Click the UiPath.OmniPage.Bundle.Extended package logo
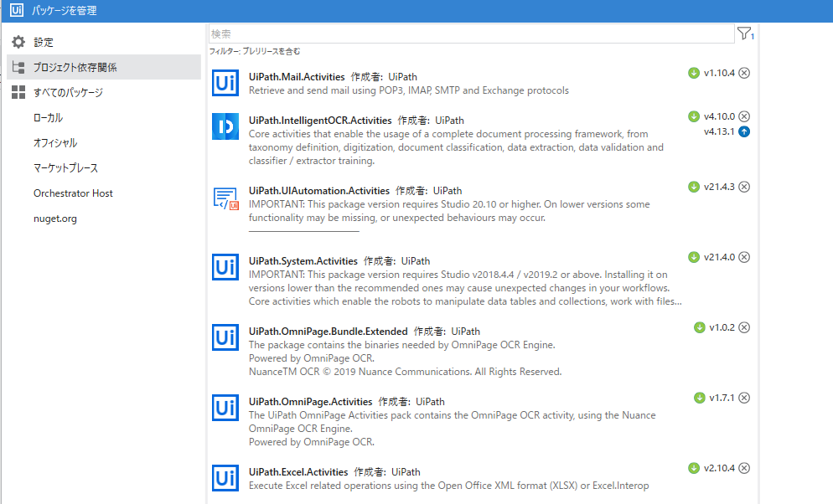 coord(225,337)
